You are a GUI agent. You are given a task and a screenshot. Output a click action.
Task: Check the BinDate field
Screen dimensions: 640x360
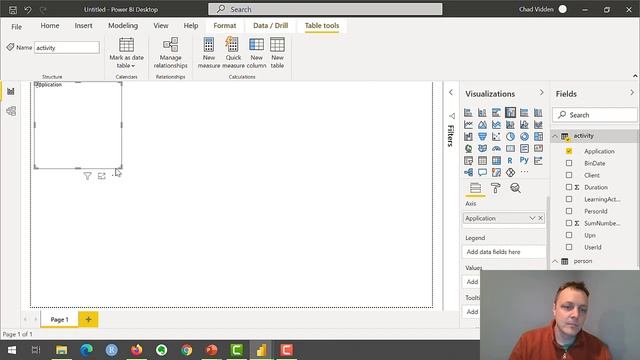coord(569,163)
